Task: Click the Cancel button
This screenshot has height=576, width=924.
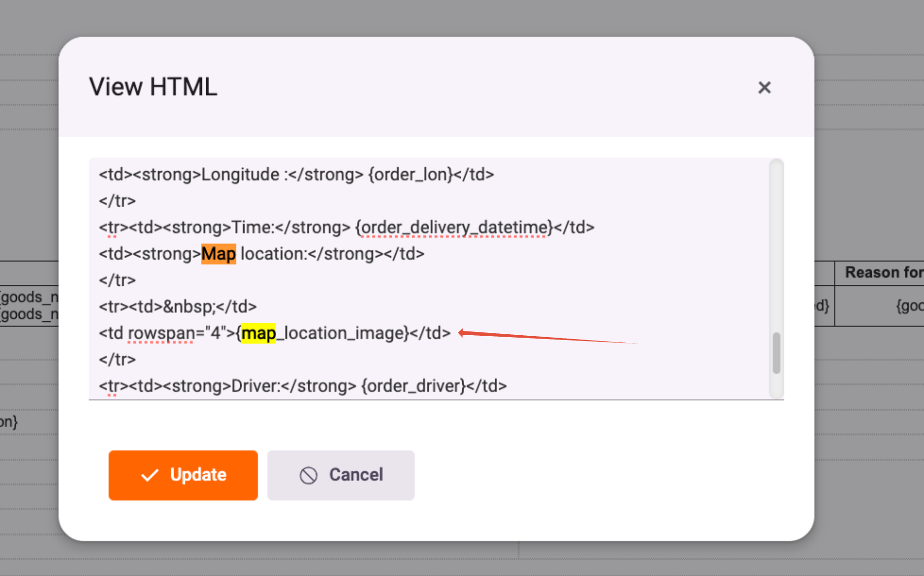Action: pos(340,475)
